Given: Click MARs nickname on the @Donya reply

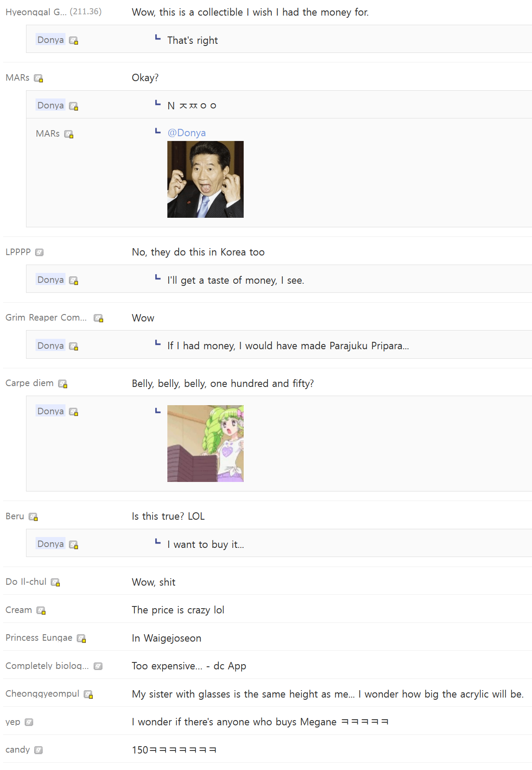Looking at the screenshot, I should click(x=48, y=133).
